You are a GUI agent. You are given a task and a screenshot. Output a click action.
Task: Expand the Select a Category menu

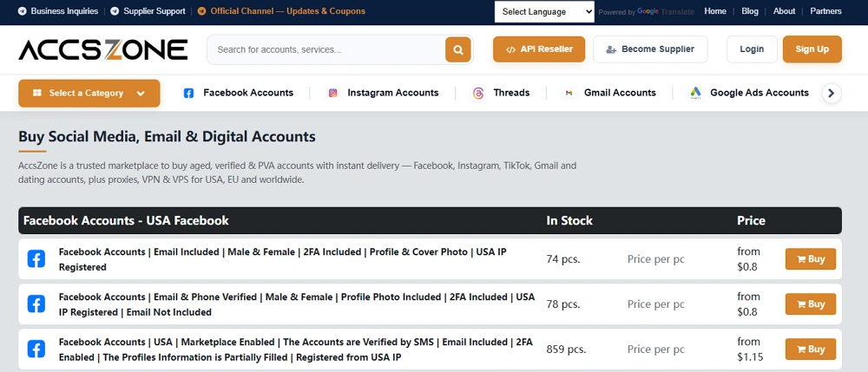click(89, 93)
